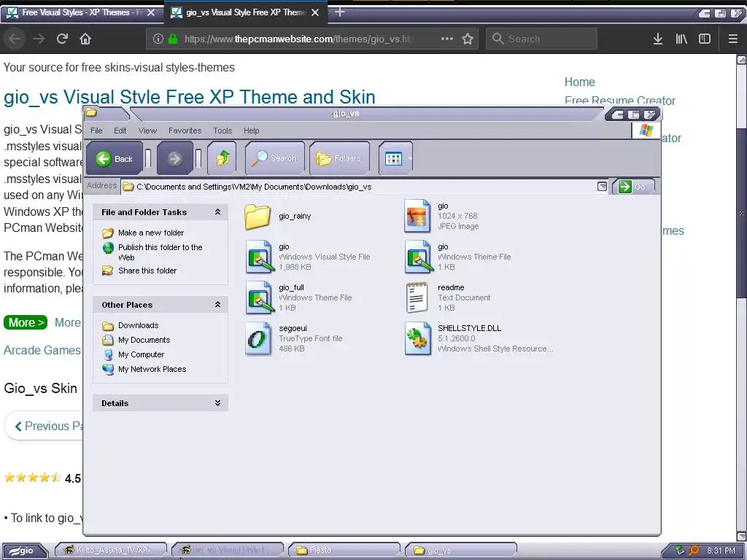Open the browser hamburger menu
This screenshot has width=747, height=560.
[x=732, y=39]
